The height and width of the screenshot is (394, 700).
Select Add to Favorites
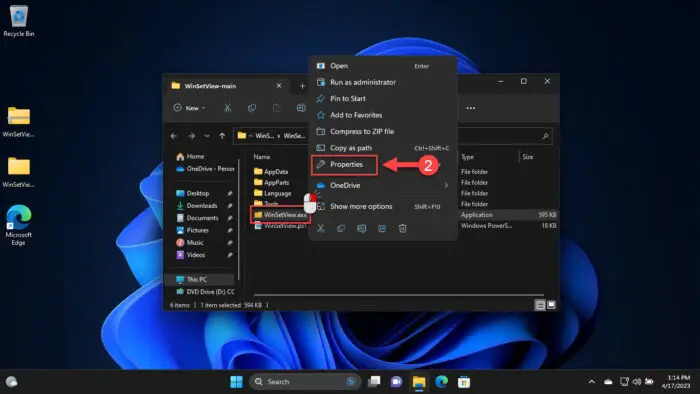(383, 115)
